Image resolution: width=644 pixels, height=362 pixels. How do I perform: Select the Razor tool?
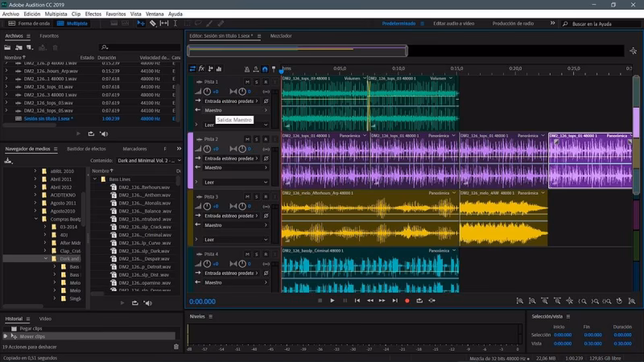click(x=152, y=23)
